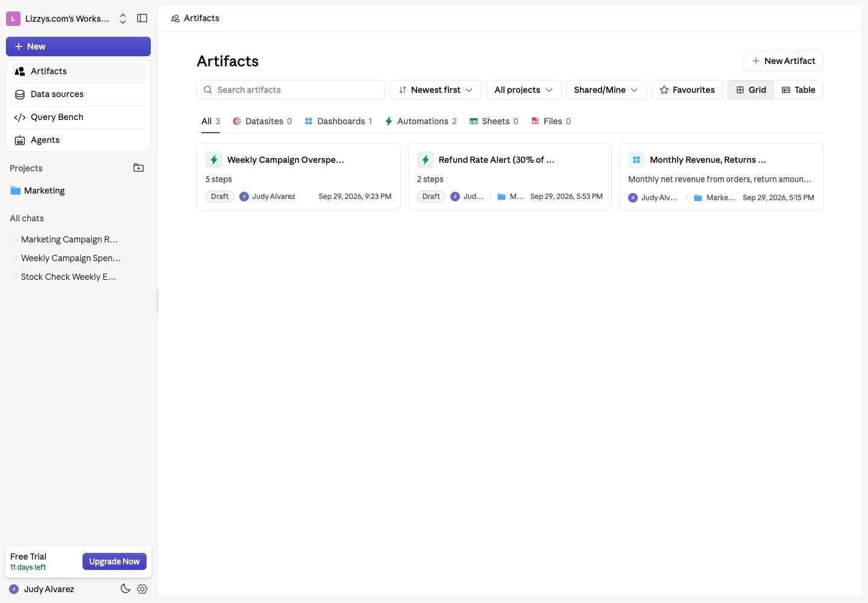Click Monthly Revenue dashboard icon
Image resolution: width=868 pixels, height=603 pixels.
(x=637, y=160)
